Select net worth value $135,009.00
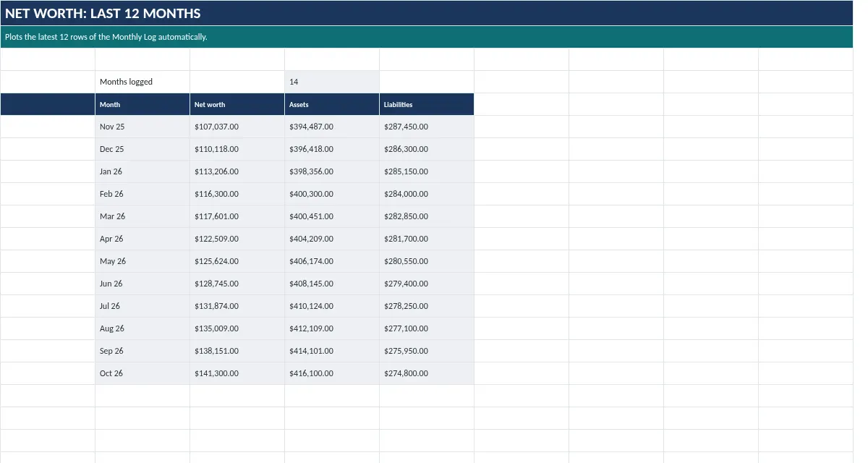The width and height of the screenshot is (868, 463). click(237, 328)
